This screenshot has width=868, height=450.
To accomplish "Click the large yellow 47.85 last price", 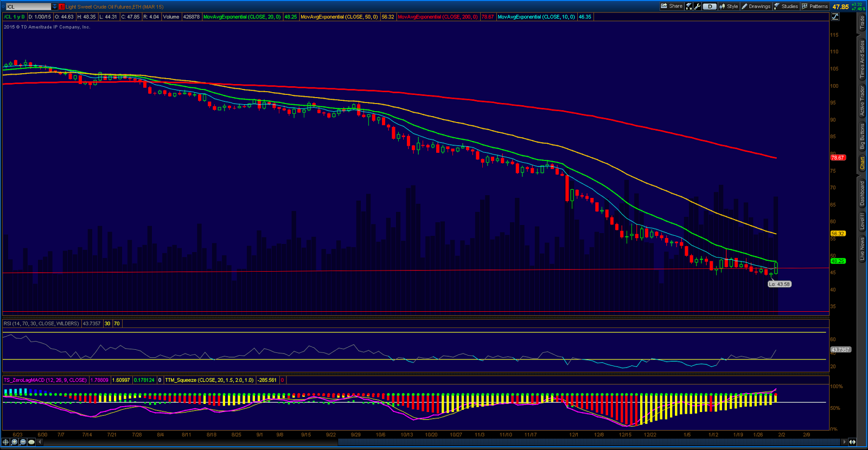I will pyautogui.click(x=840, y=7).
